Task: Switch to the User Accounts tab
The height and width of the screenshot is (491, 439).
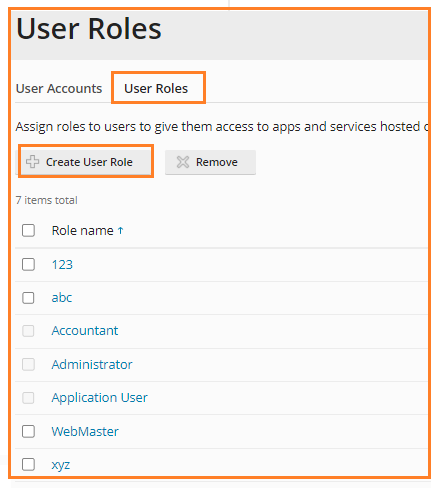Action: 59,88
